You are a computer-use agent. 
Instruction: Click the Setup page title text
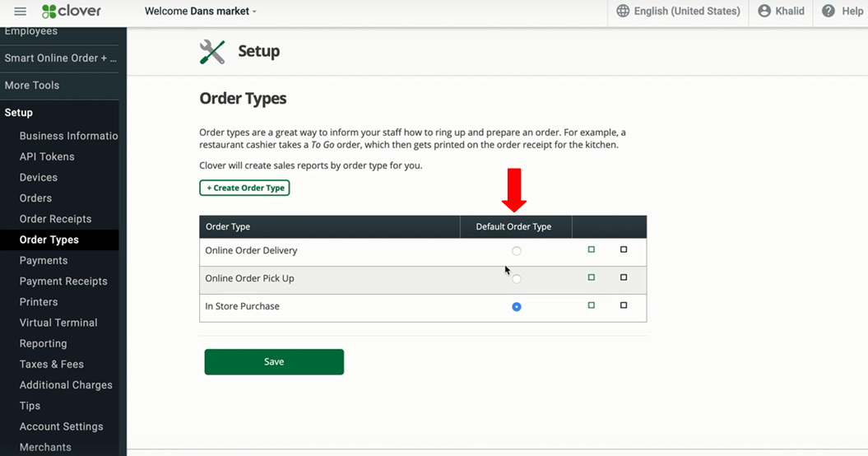(259, 52)
